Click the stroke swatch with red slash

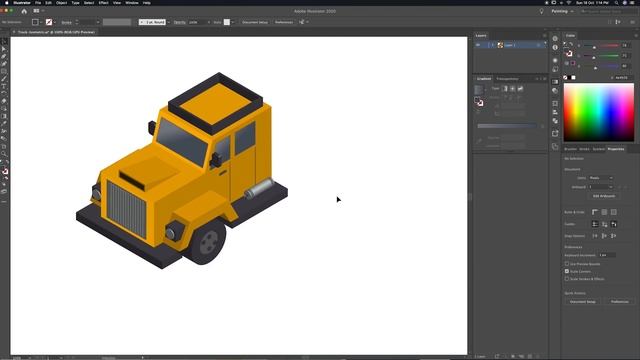tap(49, 22)
